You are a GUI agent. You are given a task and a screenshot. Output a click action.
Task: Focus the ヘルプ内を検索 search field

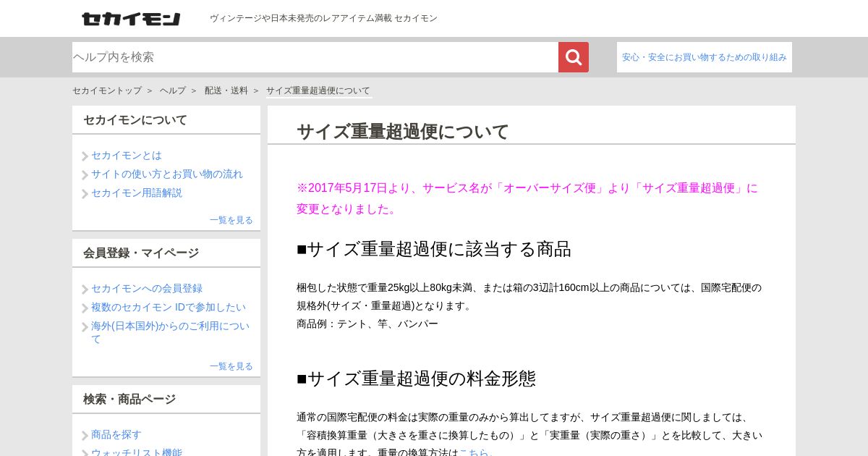[x=315, y=57]
